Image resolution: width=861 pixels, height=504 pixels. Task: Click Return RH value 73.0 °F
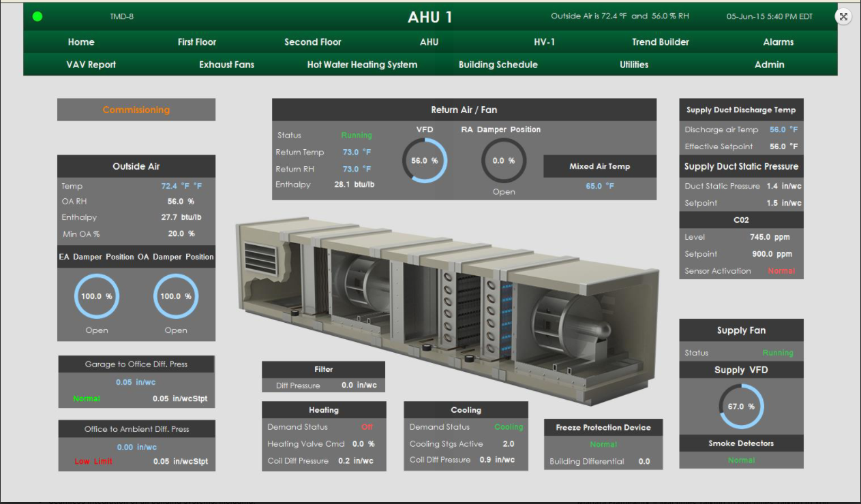point(357,169)
